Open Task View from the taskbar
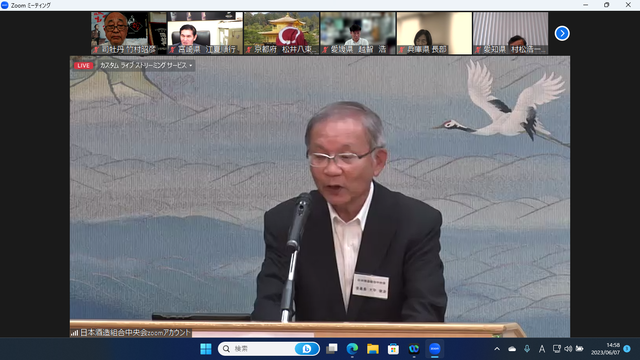Viewport: 640px width, 360px height. [x=332, y=349]
